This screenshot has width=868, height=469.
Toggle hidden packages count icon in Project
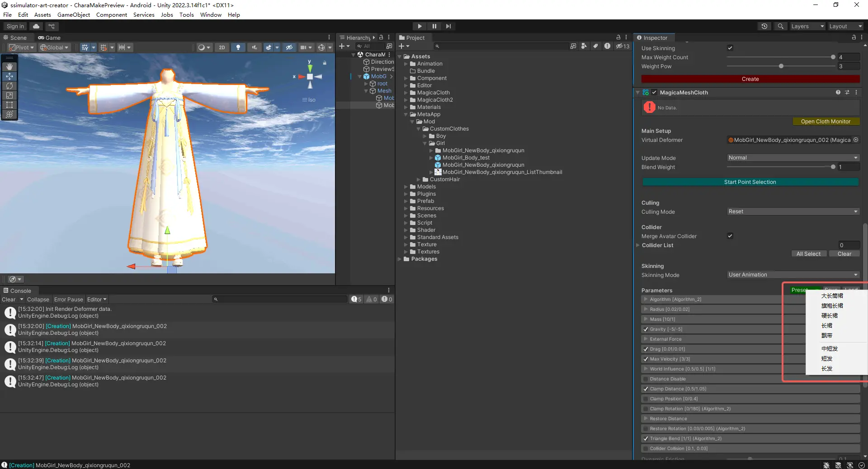click(x=623, y=46)
